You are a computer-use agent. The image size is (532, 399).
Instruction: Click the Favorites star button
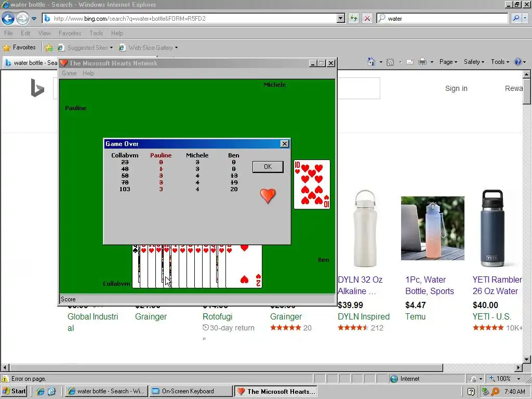tap(20, 47)
